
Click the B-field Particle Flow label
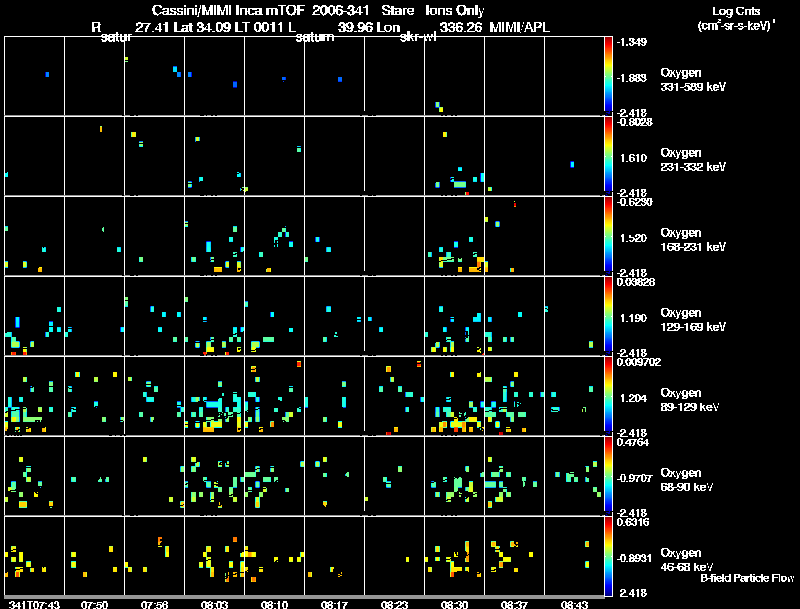point(747,578)
